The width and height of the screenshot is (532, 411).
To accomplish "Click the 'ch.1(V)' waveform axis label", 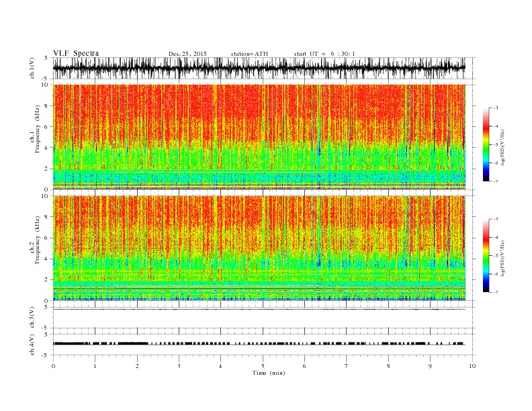I will coord(32,68).
